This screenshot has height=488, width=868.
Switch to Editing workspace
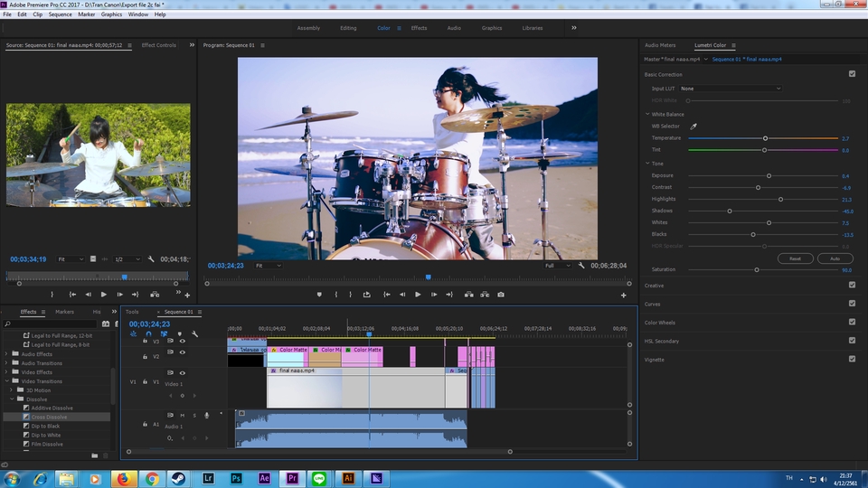(348, 28)
